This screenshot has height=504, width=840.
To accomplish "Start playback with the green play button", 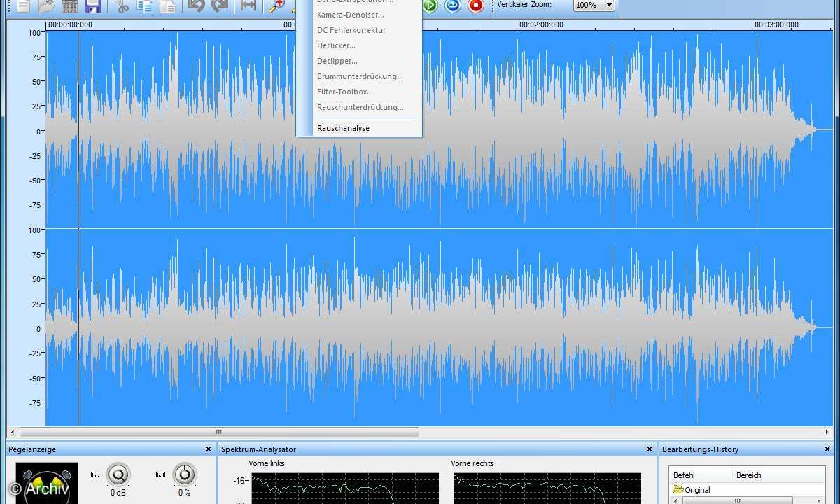I will [430, 6].
